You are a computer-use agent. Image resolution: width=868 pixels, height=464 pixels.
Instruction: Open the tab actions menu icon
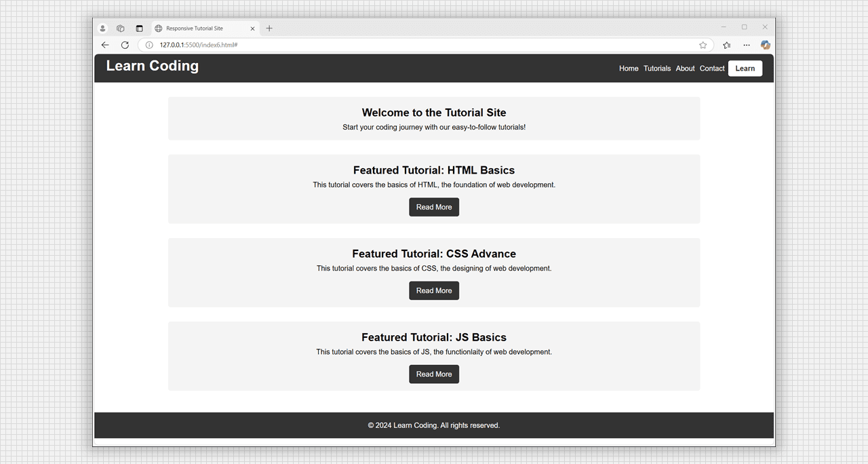pos(140,28)
